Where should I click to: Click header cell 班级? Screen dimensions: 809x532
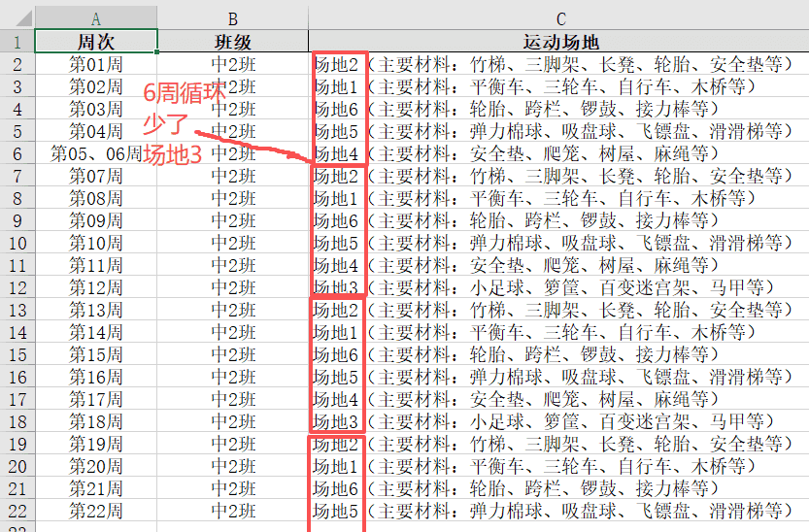233,41
